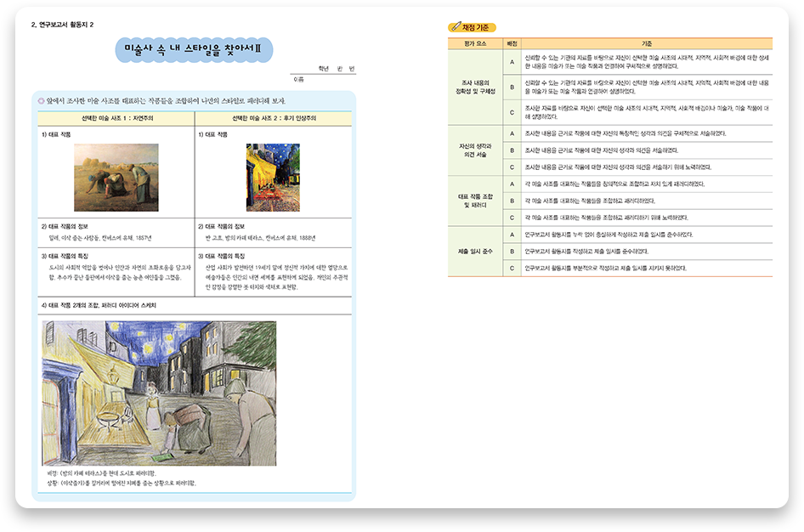Viewport: 804px width, 532px height.
Task: Open Van Gogh's night café terrace painting image
Action: (x=273, y=178)
